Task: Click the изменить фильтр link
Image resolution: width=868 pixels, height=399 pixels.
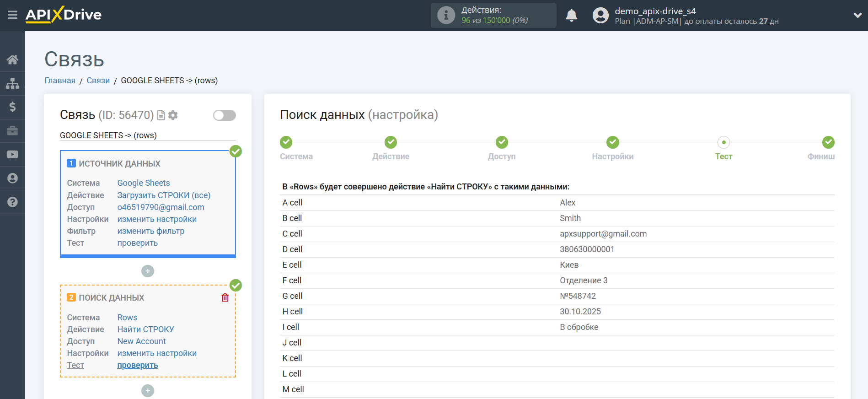Action: click(150, 231)
